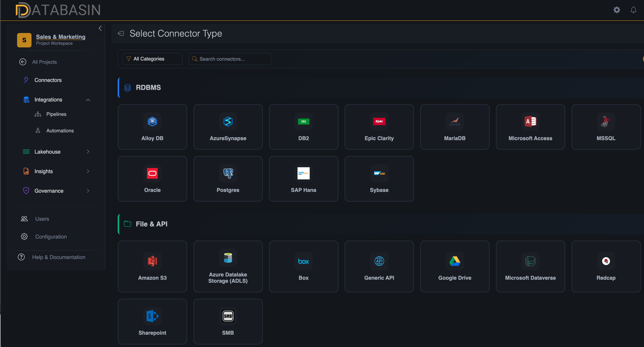
Task: Select the Pipelines icon under Integrations
Action: point(38,114)
